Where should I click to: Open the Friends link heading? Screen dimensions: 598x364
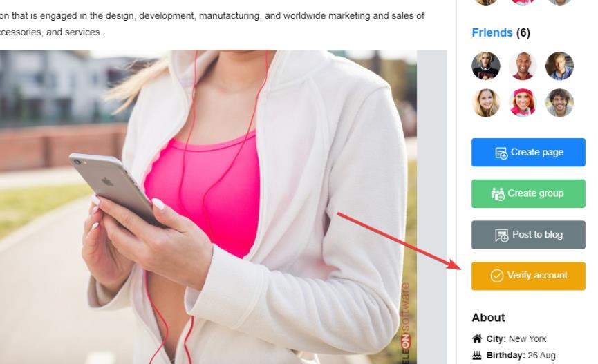(492, 32)
